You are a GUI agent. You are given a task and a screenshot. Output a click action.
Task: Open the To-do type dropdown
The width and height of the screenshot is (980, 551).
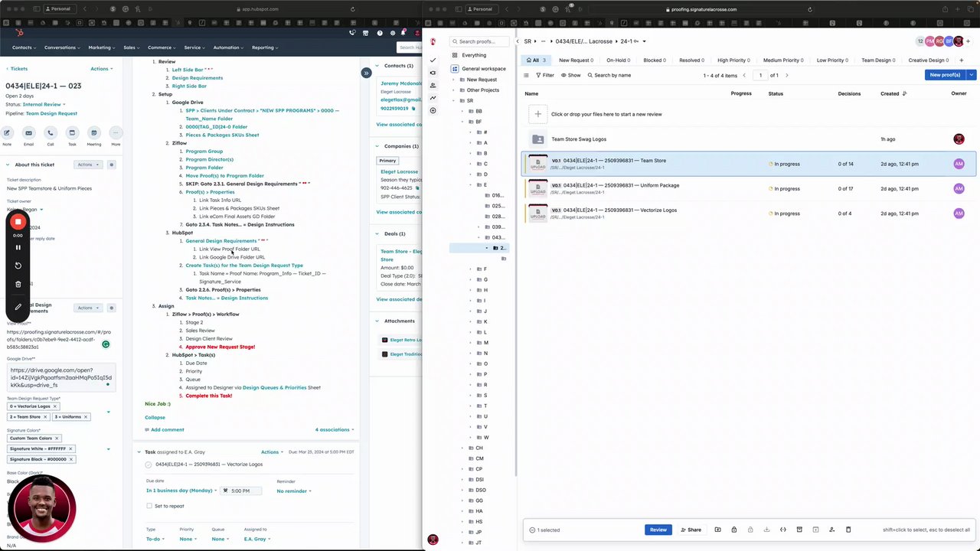pos(155,539)
